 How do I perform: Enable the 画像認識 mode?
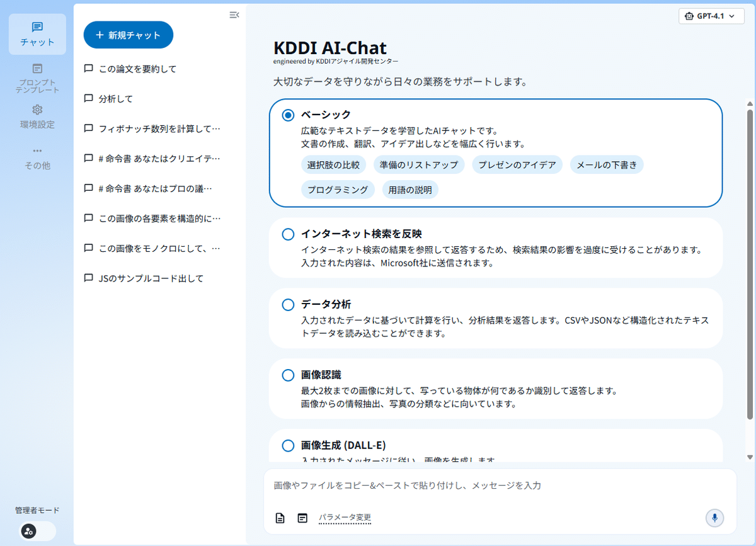pyautogui.click(x=288, y=375)
